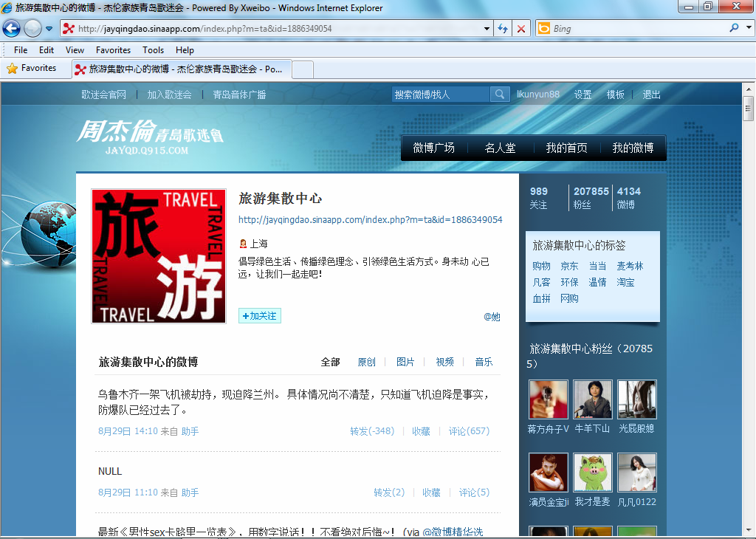This screenshot has width=756, height=539.
Task: Go to 名人堂 nav tab
Action: [x=500, y=148]
